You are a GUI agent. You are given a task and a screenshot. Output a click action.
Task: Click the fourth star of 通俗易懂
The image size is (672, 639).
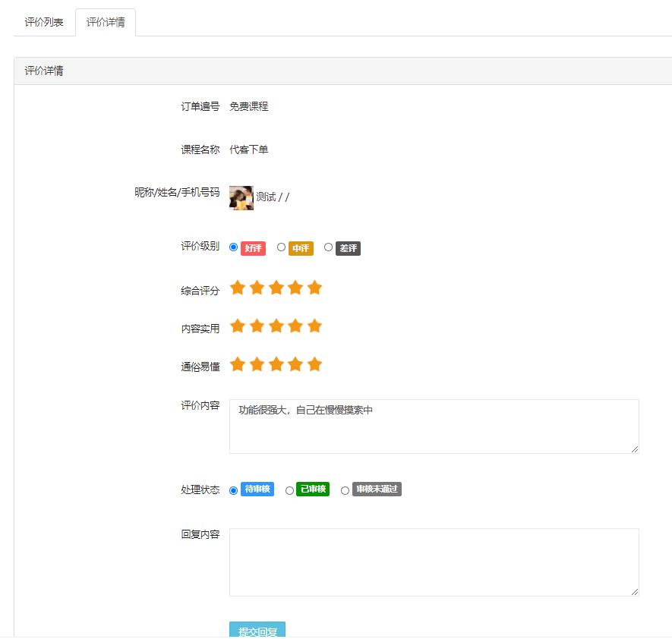pos(295,364)
